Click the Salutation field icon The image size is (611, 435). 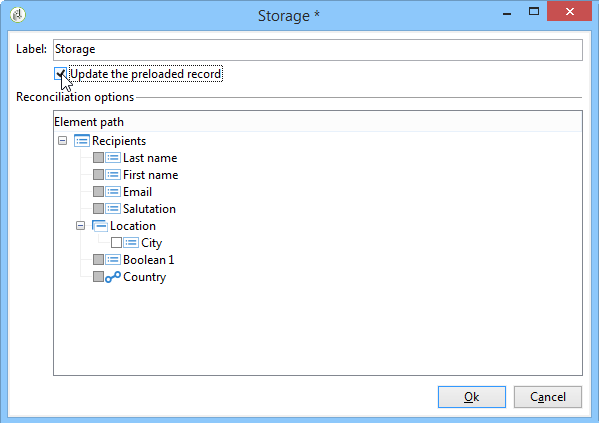[113, 209]
